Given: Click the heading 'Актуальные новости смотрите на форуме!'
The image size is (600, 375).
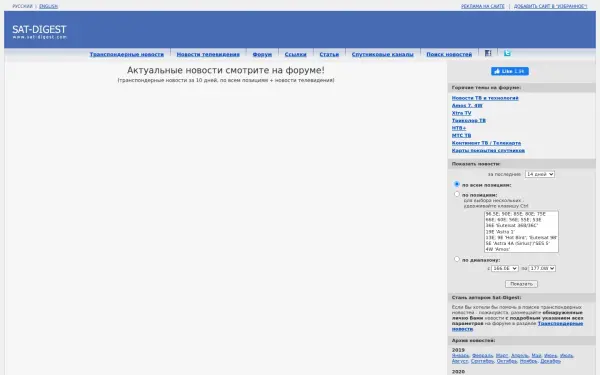Looking at the screenshot, I should [x=226, y=70].
